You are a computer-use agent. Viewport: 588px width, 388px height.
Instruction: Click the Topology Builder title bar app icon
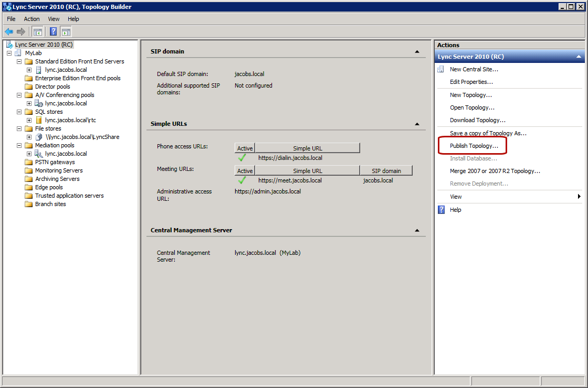pyautogui.click(x=7, y=7)
